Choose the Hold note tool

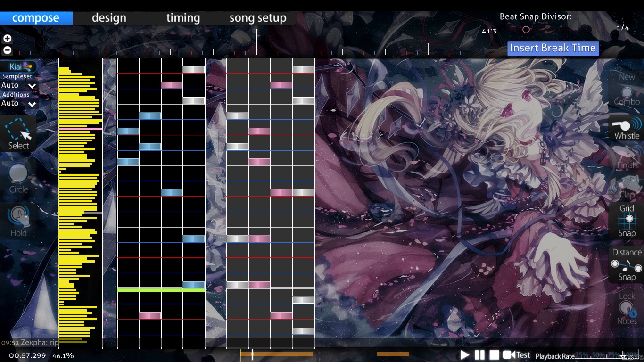18,221
